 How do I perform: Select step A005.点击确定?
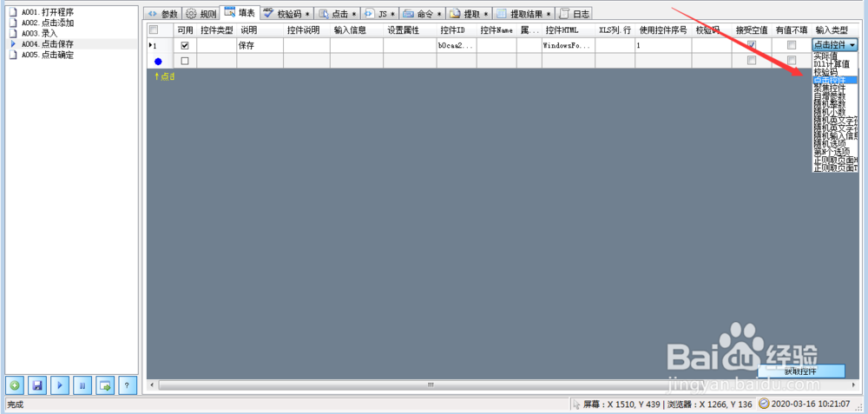point(47,55)
